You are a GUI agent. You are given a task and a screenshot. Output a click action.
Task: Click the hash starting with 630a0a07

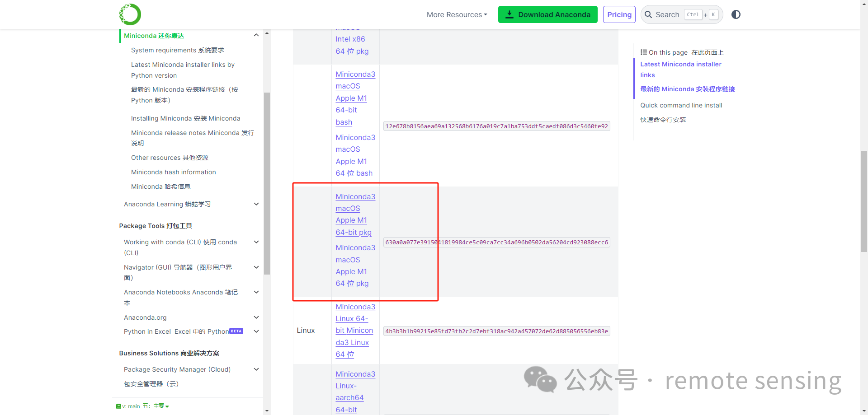[x=496, y=242]
